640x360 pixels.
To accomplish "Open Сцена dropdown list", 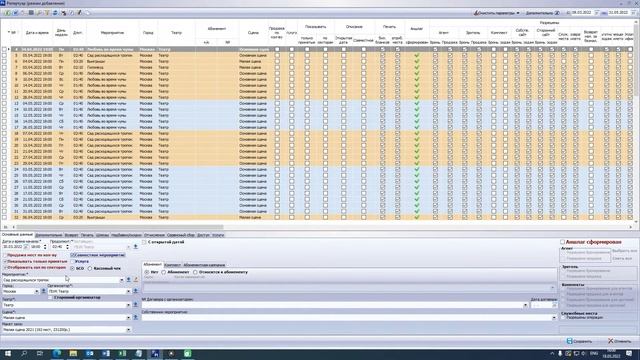I will [128, 317].
